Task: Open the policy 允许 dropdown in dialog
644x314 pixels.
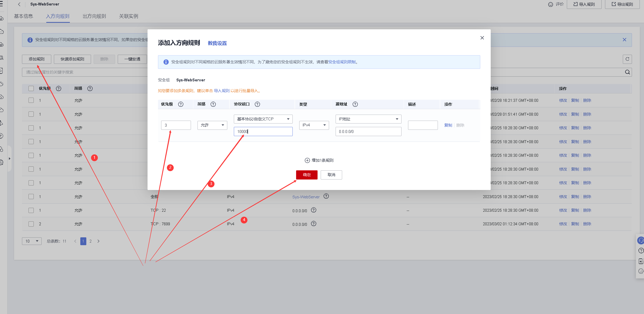Action: 212,125
